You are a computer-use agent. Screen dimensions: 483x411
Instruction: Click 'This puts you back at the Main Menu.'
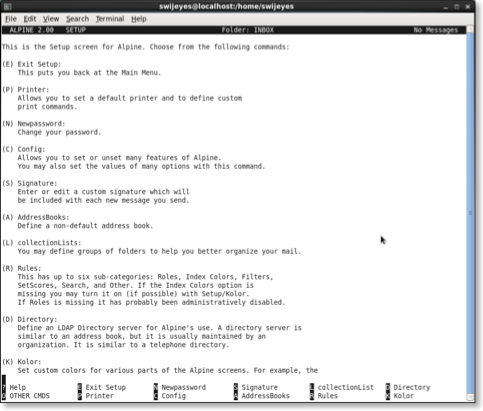point(89,73)
